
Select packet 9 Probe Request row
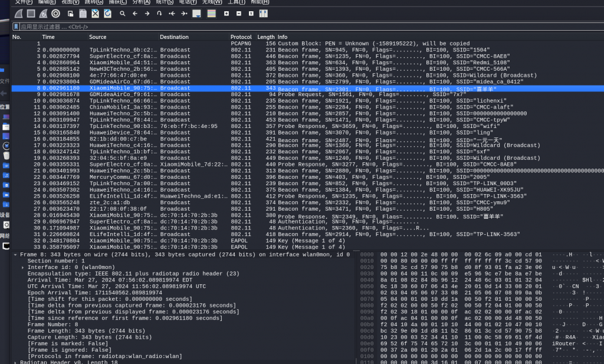(308, 94)
